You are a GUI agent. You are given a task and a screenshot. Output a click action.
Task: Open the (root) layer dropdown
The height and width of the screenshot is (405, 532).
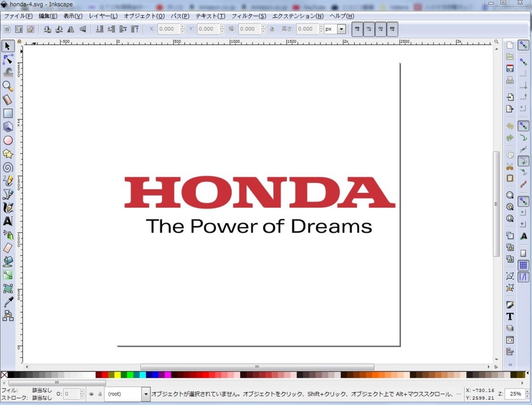click(x=146, y=394)
